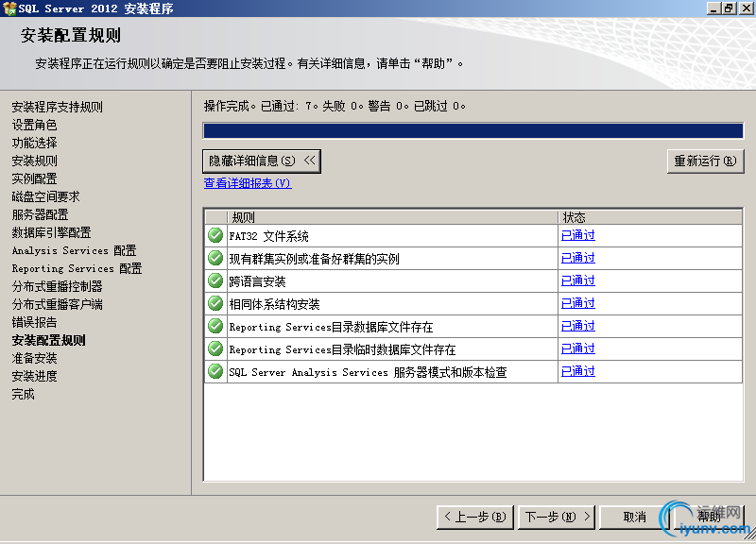Image resolution: width=756 pixels, height=544 pixels.
Task: Open 已通过 link for Analysis Services 服务器模式和版本检查
Action: pyautogui.click(x=578, y=371)
